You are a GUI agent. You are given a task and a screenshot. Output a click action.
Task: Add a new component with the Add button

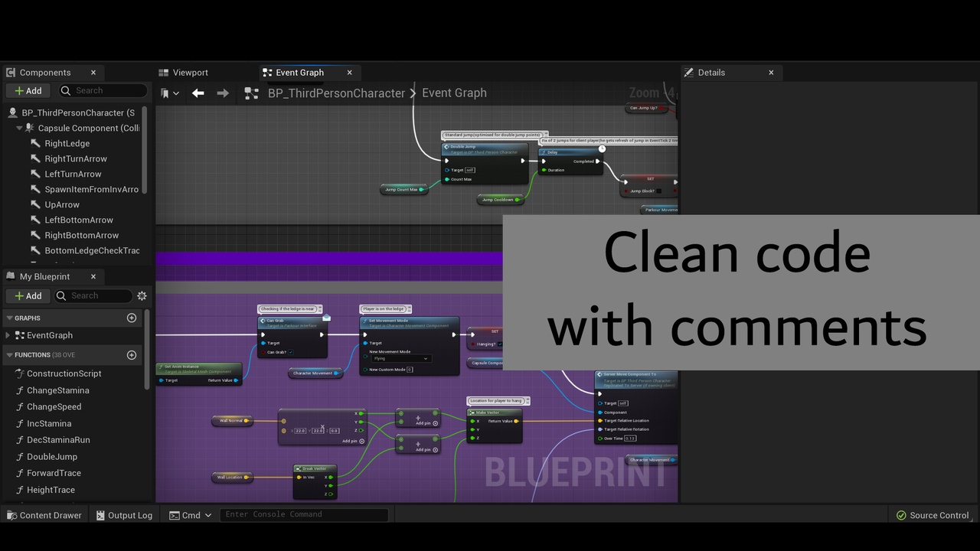(x=28, y=90)
